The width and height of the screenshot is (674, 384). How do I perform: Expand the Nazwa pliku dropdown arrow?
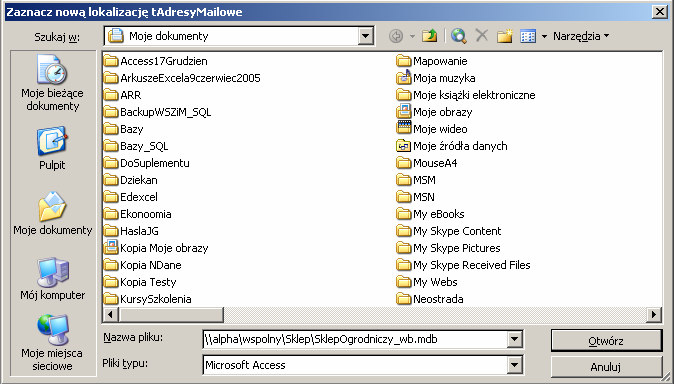coord(515,340)
